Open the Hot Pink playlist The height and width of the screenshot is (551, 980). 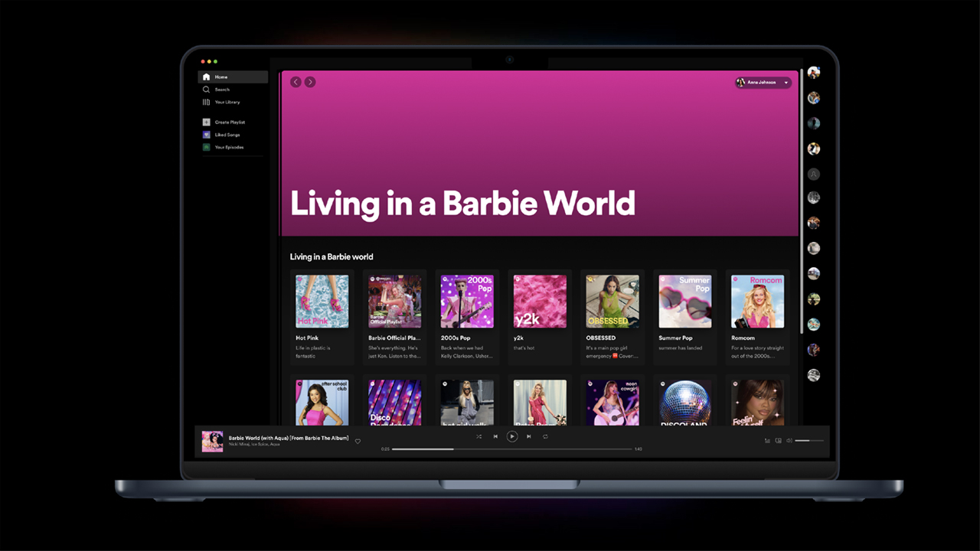(x=322, y=302)
